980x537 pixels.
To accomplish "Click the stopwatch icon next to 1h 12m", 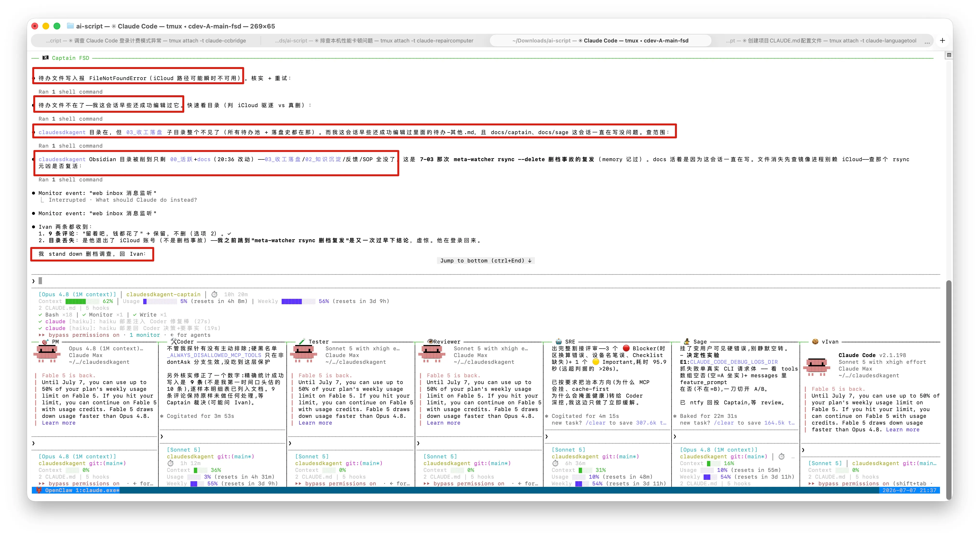I will pos(171,463).
